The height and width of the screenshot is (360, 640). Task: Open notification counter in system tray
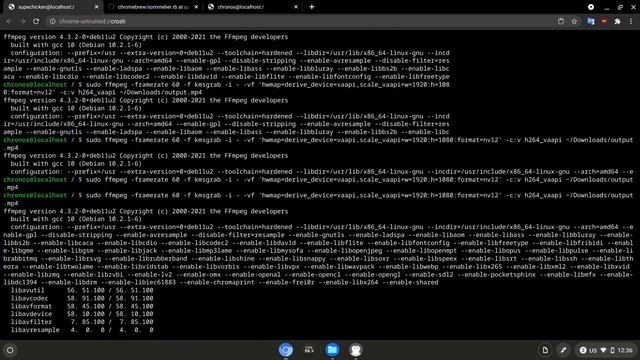583,350
